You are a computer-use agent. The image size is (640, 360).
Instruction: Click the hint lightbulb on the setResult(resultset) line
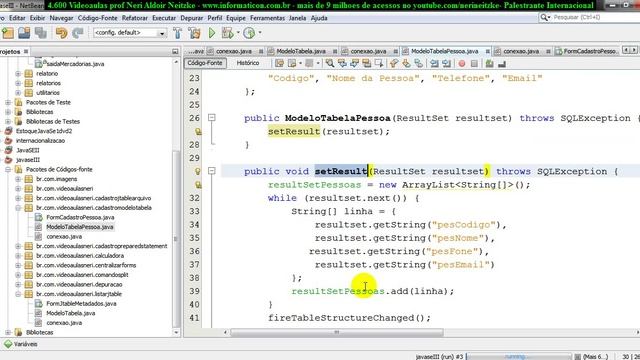198,131
